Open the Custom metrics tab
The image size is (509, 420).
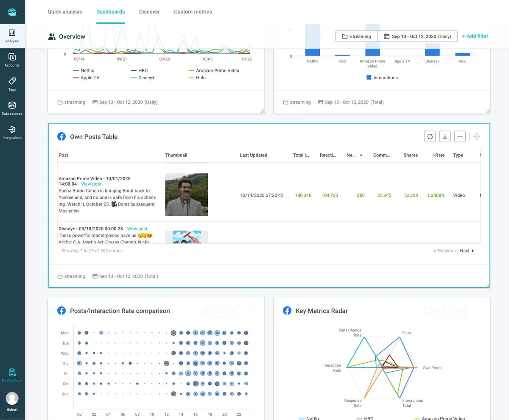[193, 11]
